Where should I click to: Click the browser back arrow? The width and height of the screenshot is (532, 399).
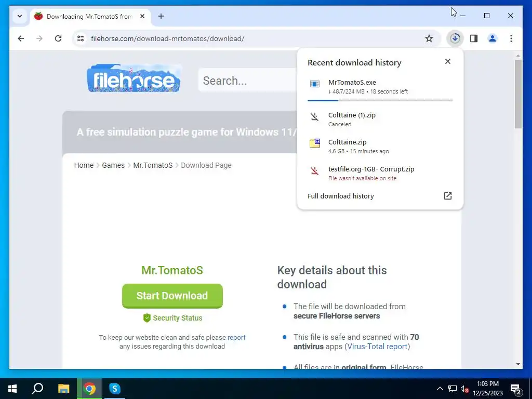pos(21,38)
